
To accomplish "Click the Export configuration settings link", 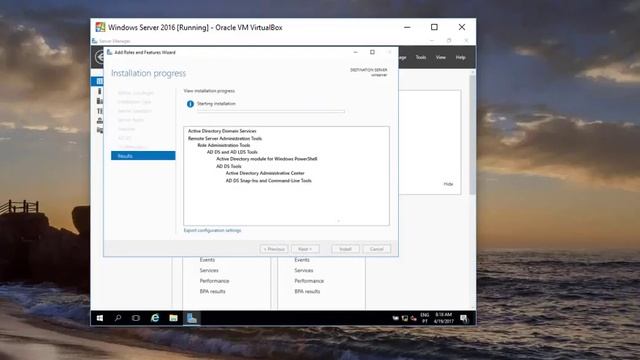I will click(x=212, y=230).
